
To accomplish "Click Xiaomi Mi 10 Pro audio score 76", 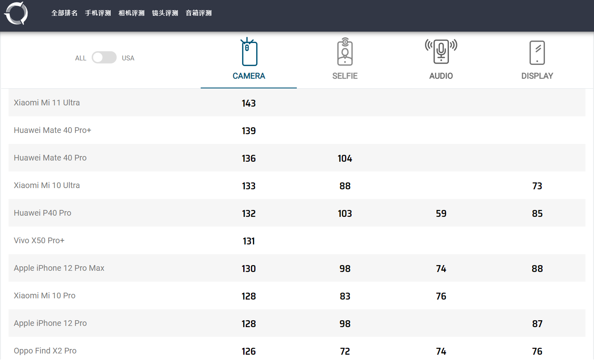I will [x=441, y=296].
